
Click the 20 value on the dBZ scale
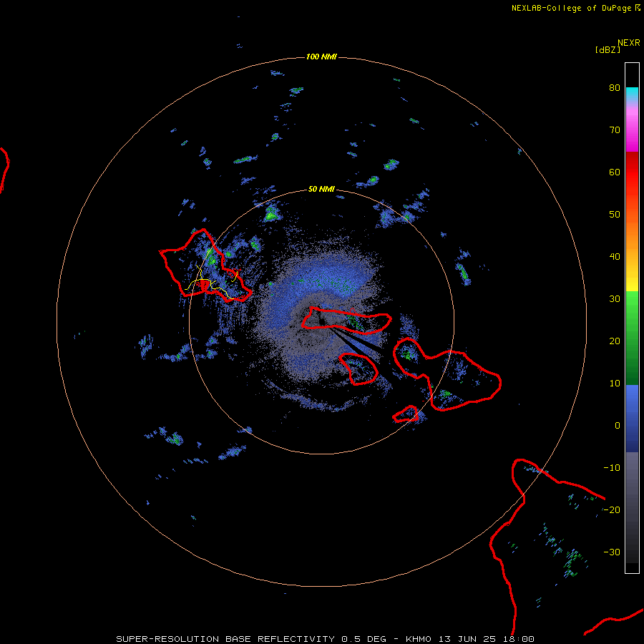pos(615,341)
